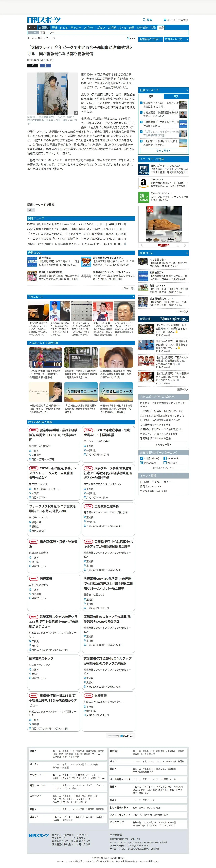Open ranking item 1 気象庁 article
216x868 pixels.
[163, 105]
